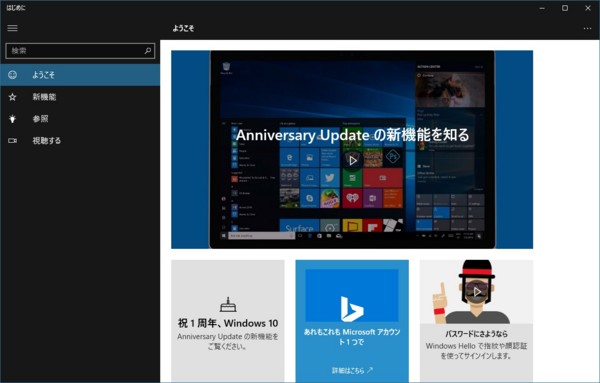Focus the 検索 search field
Screen dimensions: 600x383
(x=80, y=51)
